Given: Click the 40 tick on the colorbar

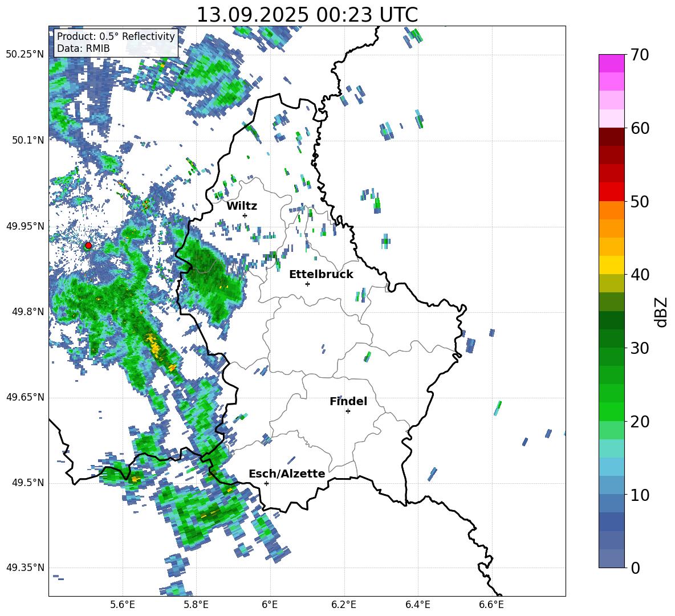Looking at the screenshot, I should pyautogui.click(x=640, y=275).
